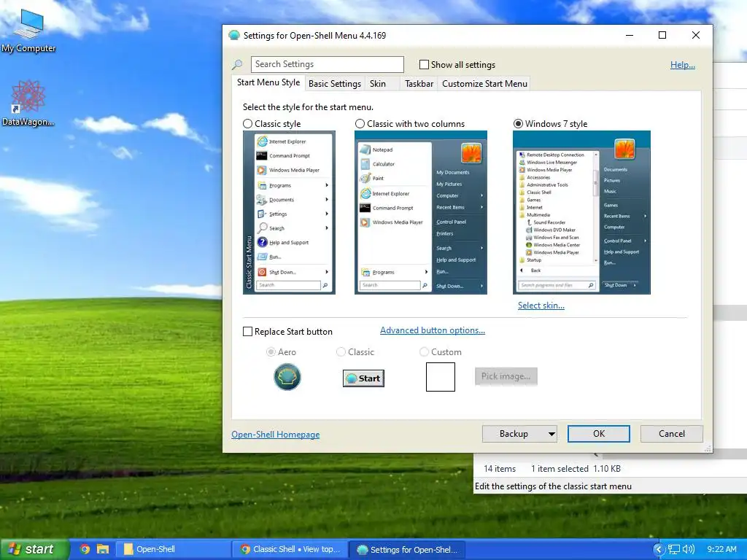Click the Settings for Open-Shell taskbar button

pyautogui.click(x=407, y=550)
